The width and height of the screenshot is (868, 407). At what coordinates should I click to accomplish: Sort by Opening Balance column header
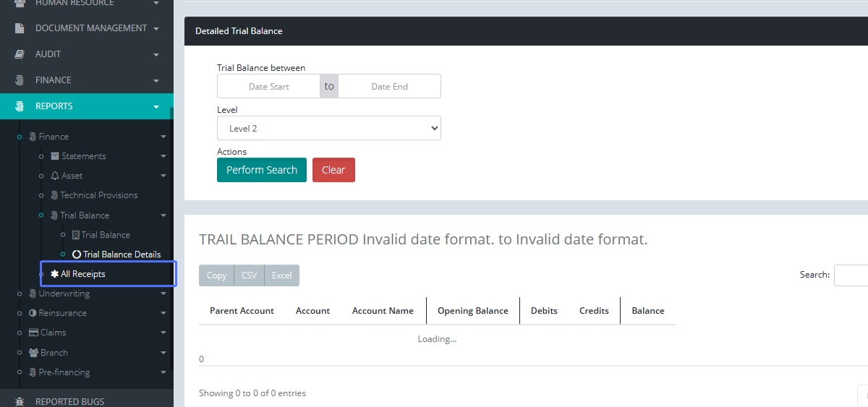tap(472, 311)
